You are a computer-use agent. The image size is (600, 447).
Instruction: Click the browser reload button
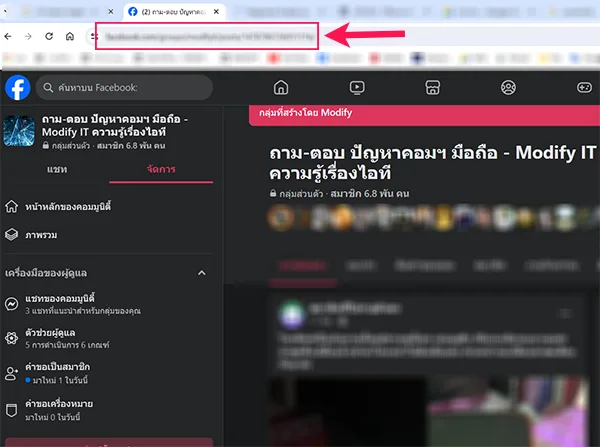point(49,36)
